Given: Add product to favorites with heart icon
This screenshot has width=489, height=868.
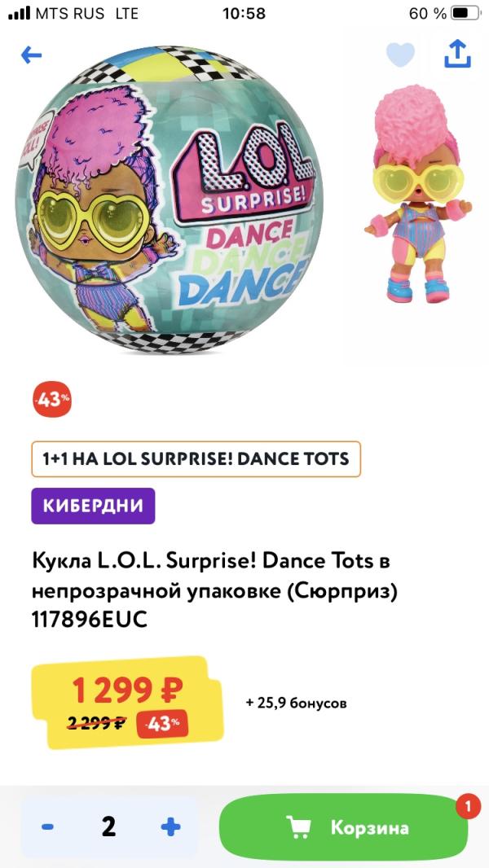Looking at the screenshot, I should coord(400,55).
